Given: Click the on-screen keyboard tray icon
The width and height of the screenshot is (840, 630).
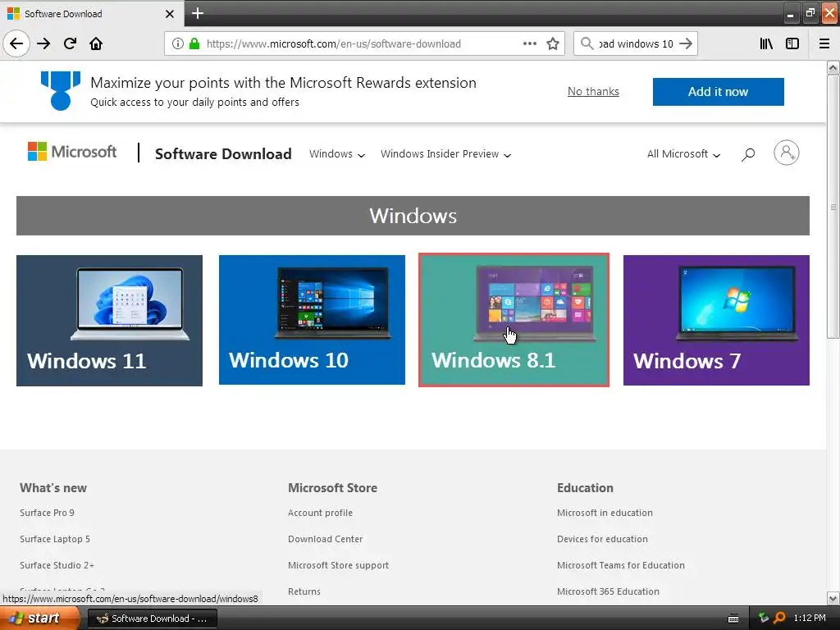Looking at the screenshot, I should (733, 619).
